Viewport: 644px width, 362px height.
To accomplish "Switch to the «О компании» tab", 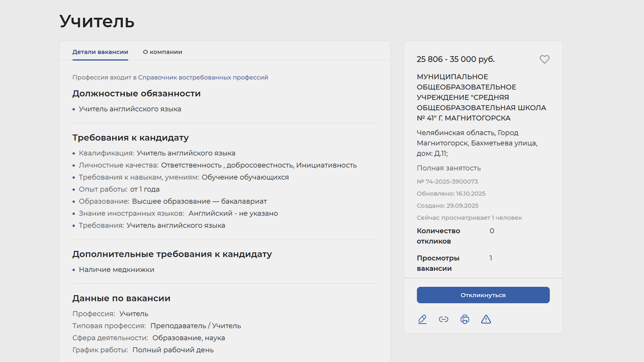I will click(x=162, y=52).
